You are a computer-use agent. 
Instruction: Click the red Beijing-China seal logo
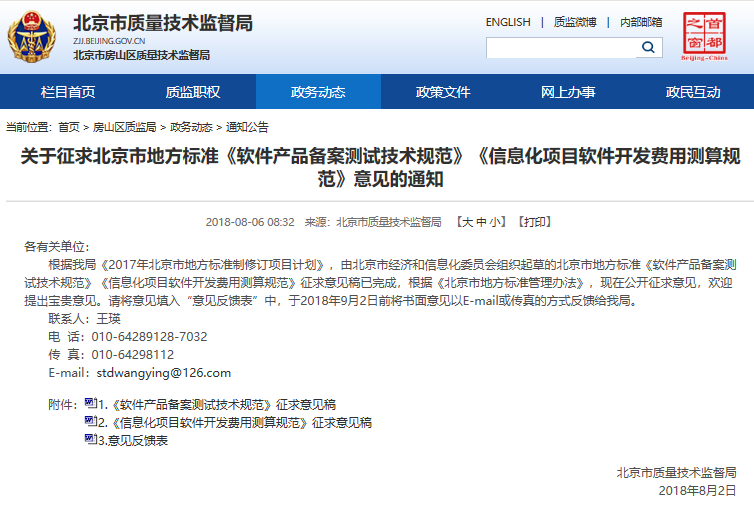coord(705,37)
